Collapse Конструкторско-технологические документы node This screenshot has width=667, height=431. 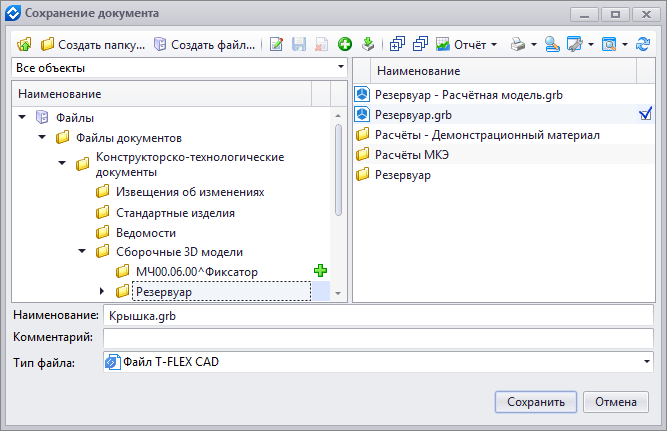point(62,163)
